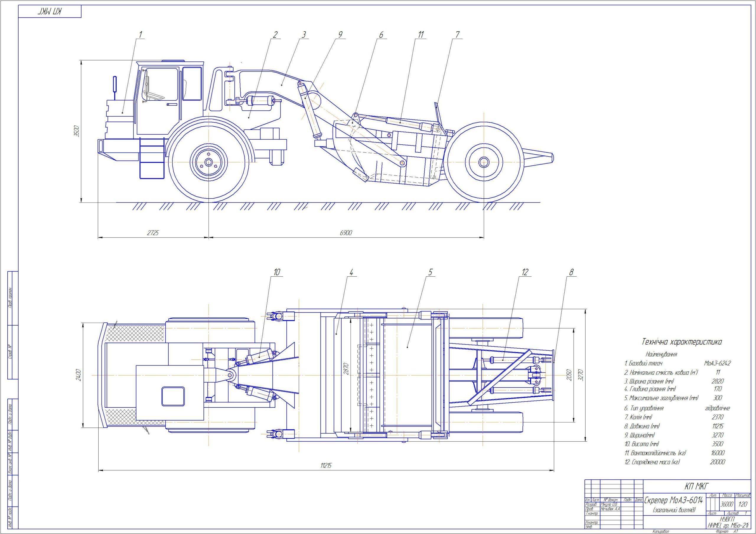
Task: Select the 'МоАЗ-6242' base tractor value
Action: (718, 363)
